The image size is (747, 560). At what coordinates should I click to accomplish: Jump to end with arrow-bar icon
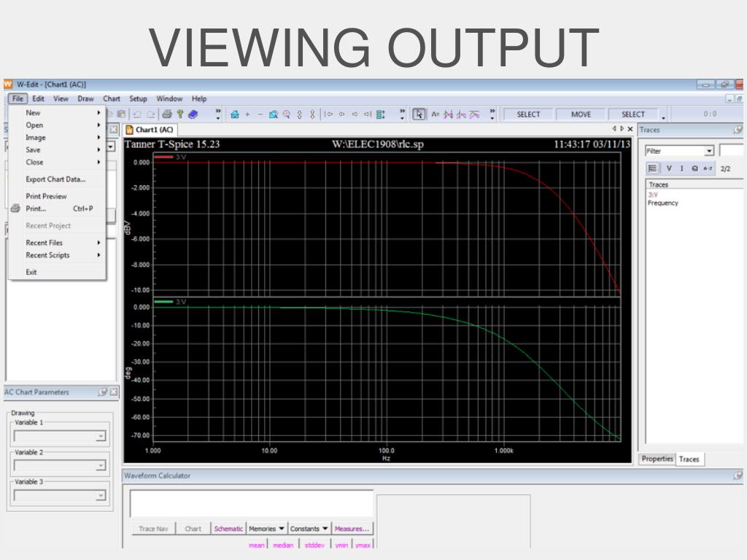pyautogui.click(x=368, y=114)
